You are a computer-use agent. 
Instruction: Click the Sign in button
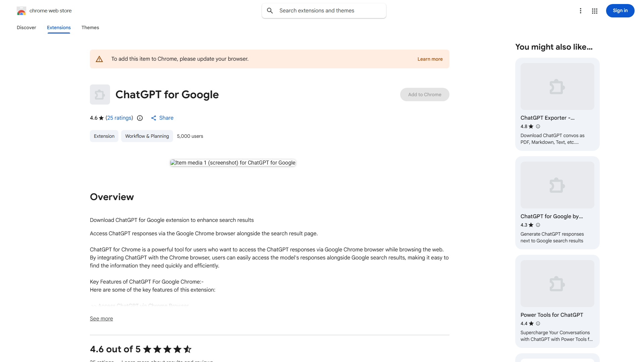[620, 10]
